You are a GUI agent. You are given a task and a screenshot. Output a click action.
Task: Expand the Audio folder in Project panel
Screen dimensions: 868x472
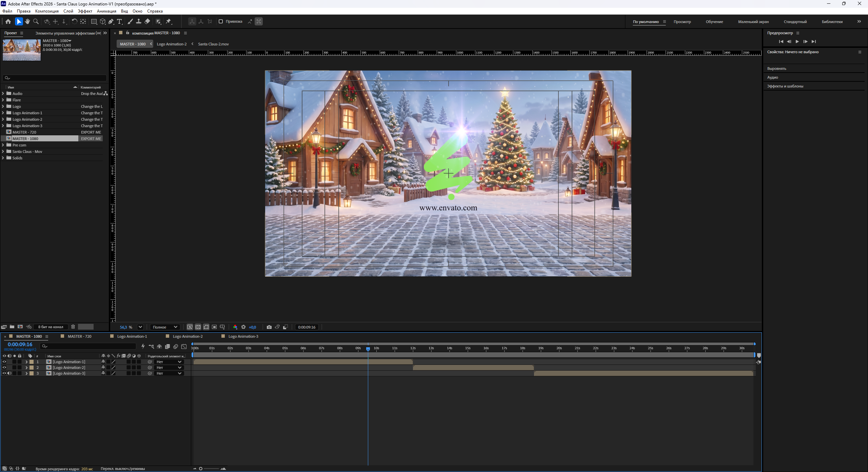coord(3,94)
